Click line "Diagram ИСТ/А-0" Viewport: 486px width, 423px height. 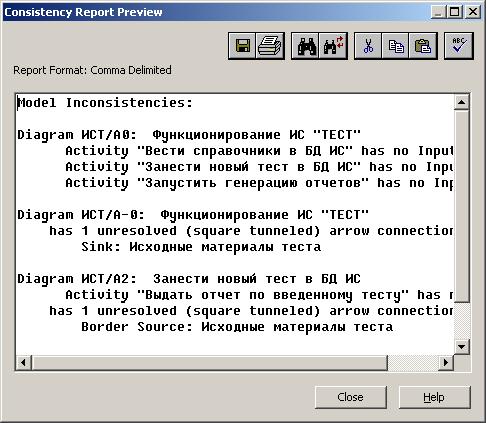tap(193, 215)
